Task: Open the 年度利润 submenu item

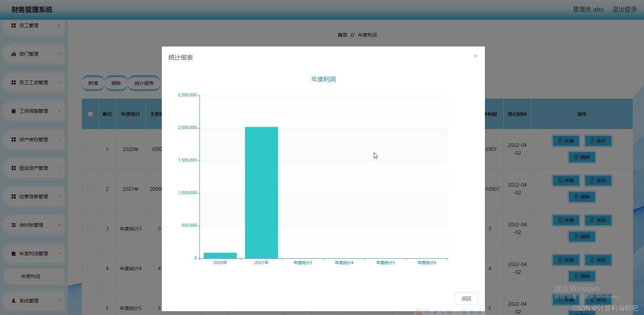Action: point(31,276)
